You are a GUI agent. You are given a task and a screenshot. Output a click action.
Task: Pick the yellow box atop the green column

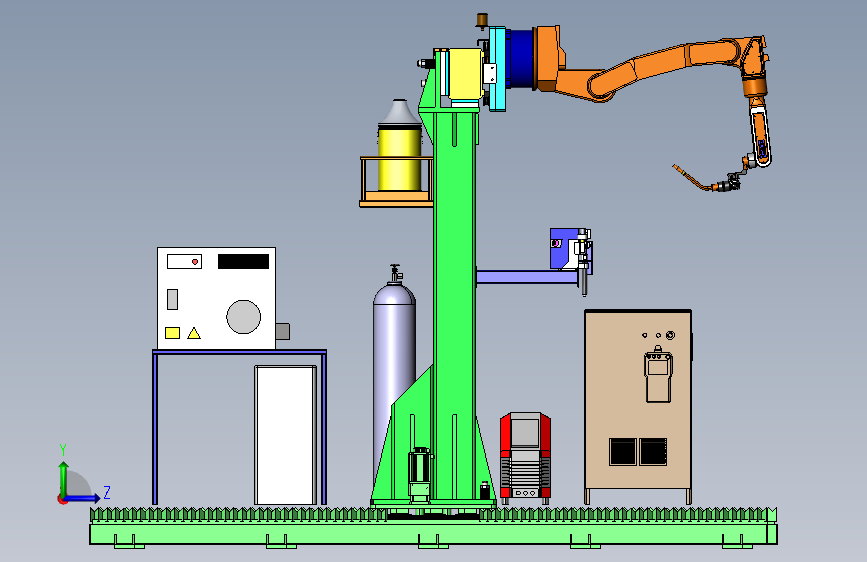(x=465, y=74)
